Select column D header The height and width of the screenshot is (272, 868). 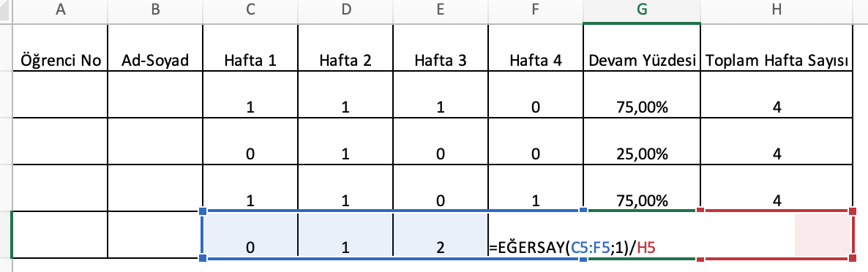coord(345,11)
